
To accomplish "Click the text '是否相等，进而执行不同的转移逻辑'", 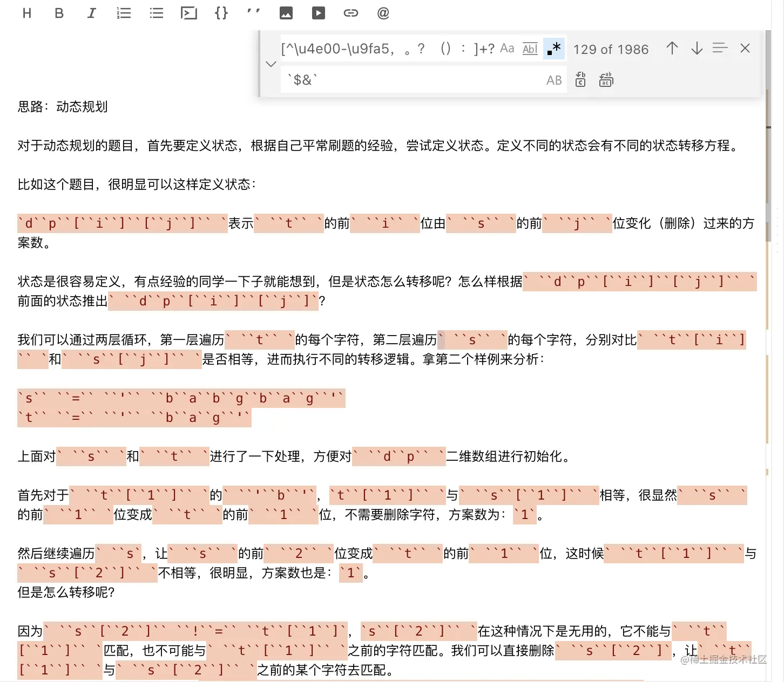I will [x=306, y=359].
